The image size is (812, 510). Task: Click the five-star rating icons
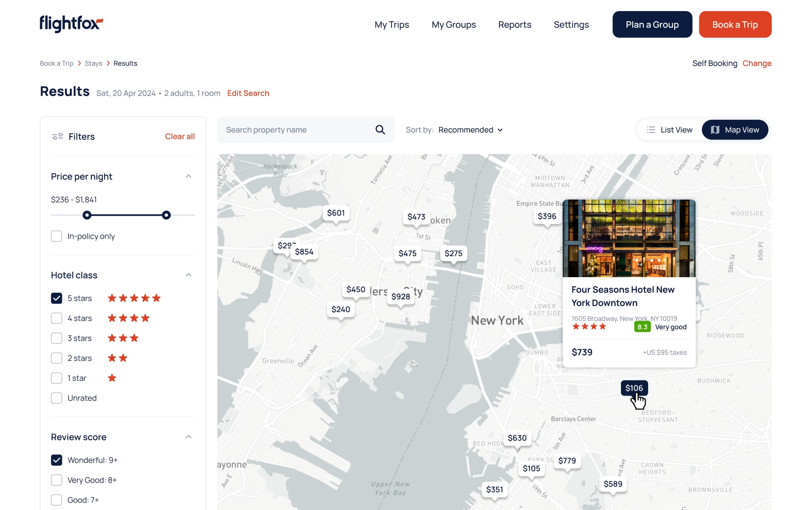[x=134, y=298]
